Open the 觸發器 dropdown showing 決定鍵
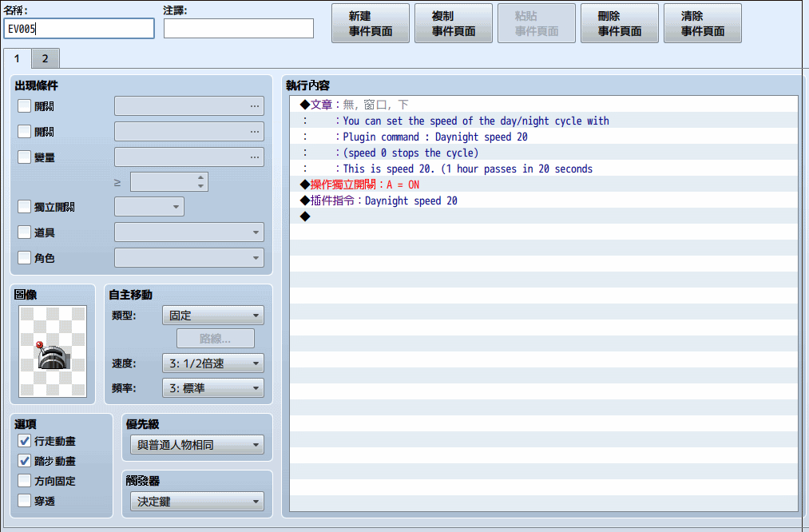Image resolution: width=809 pixels, height=532 pixels. pyautogui.click(x=197, y=501)
